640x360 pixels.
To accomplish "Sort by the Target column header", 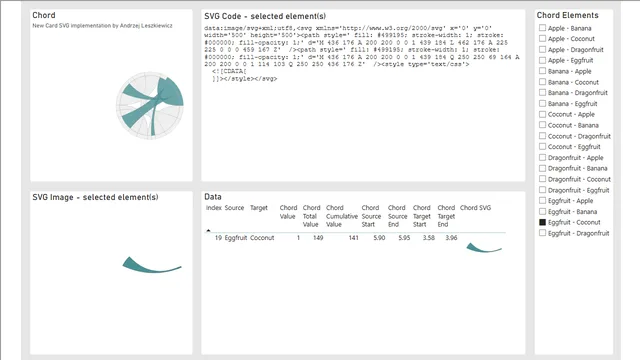I will [259, 208].
